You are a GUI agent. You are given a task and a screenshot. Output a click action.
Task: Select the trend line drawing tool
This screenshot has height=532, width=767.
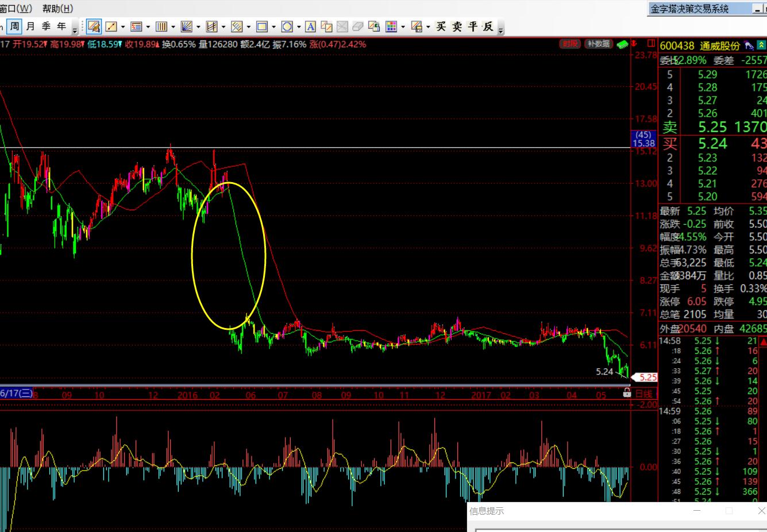[x=111, y=26]
